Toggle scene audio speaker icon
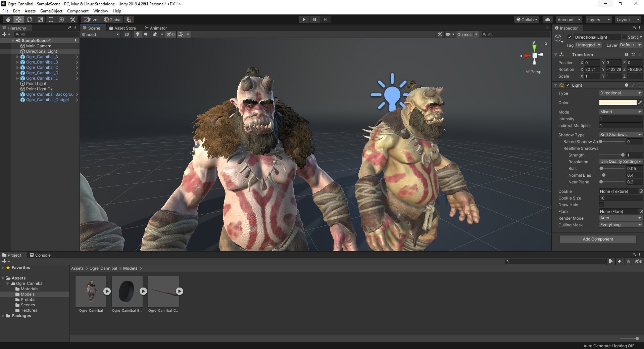 pyautogui.click(x=146, y=34)
